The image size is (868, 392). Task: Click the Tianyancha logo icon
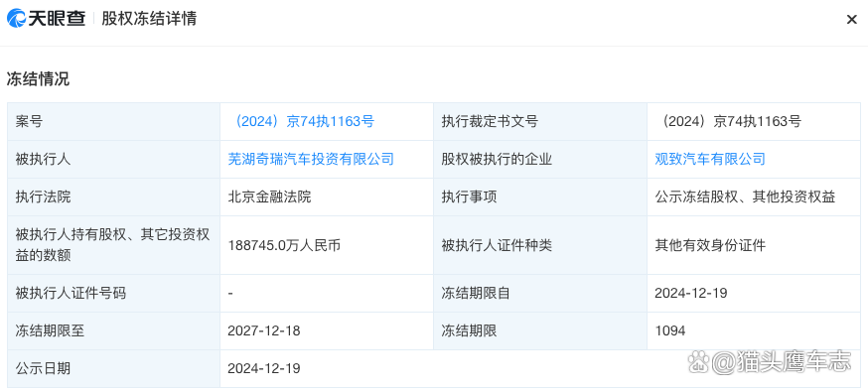(x=17, y=18)
